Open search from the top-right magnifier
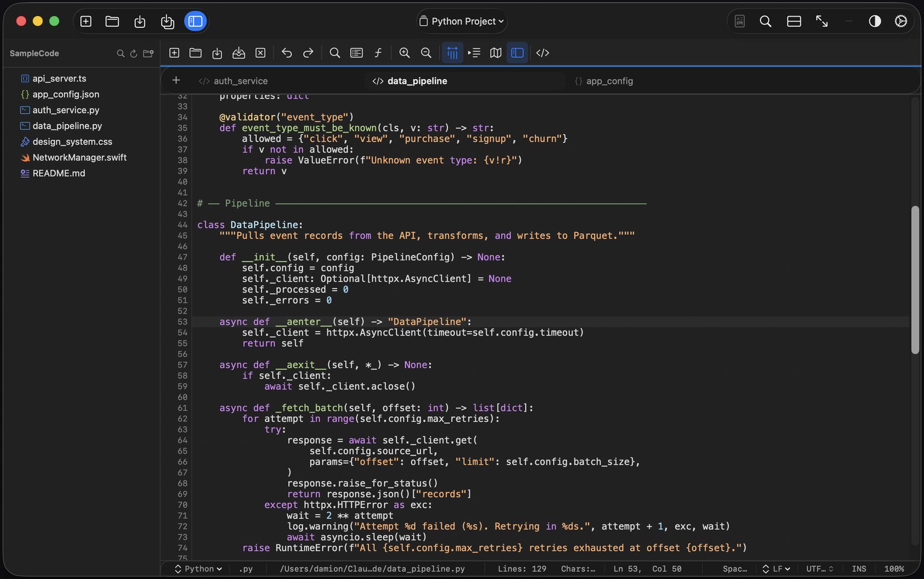 click(766, 21)
